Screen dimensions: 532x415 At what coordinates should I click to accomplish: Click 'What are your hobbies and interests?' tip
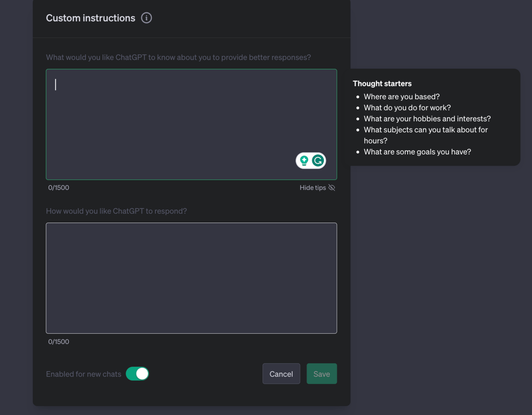pos(427,119)
